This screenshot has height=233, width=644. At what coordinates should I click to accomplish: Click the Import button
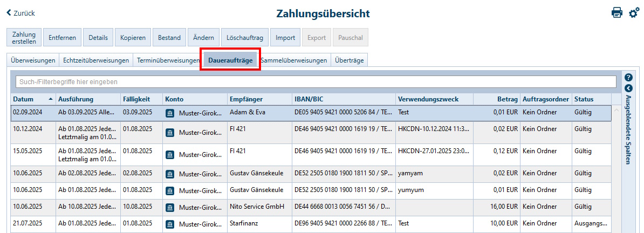coord(285,37)
